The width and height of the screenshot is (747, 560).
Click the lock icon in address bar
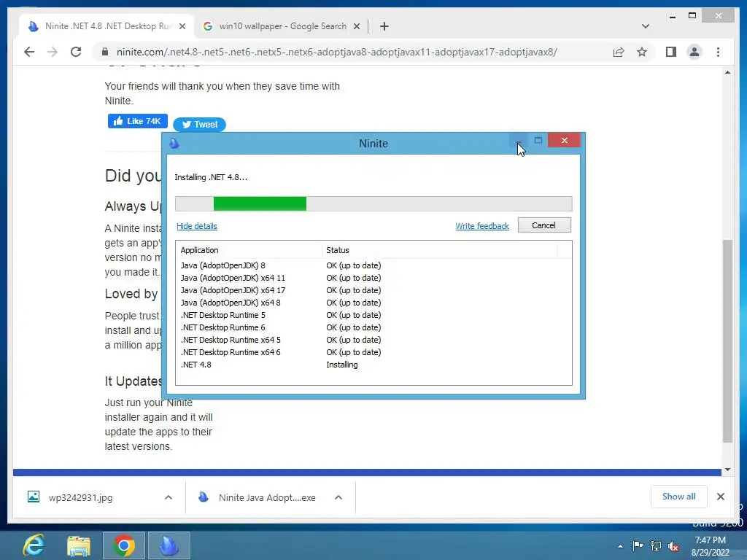(105, 52)
